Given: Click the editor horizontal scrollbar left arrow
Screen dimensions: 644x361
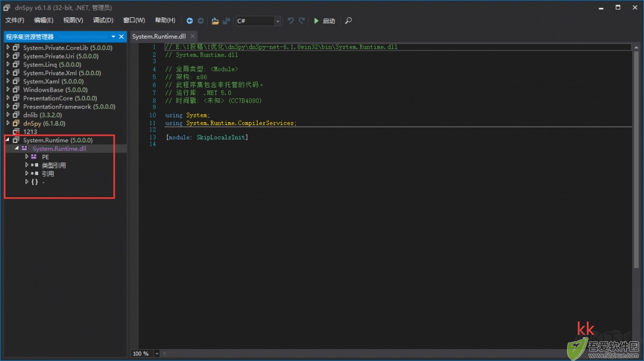Looking at the screenshot, I should tap(165, 353).
